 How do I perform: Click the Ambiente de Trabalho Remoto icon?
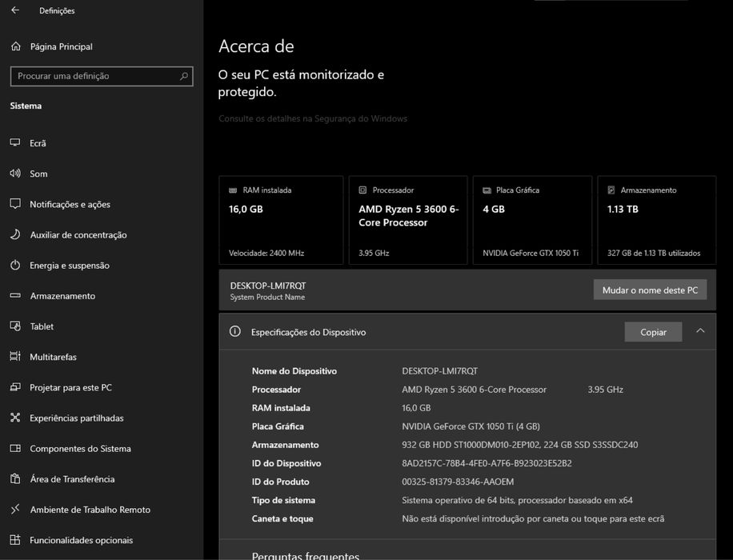[15, 509]
